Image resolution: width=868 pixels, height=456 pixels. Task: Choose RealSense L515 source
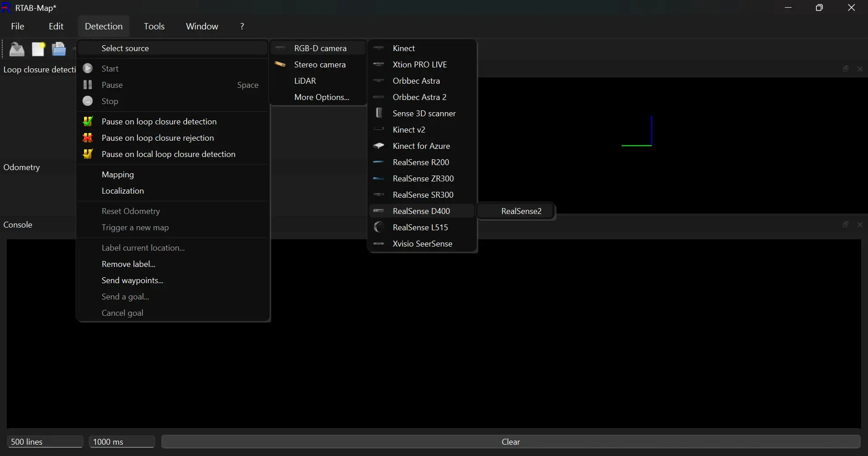pos(422,228)
